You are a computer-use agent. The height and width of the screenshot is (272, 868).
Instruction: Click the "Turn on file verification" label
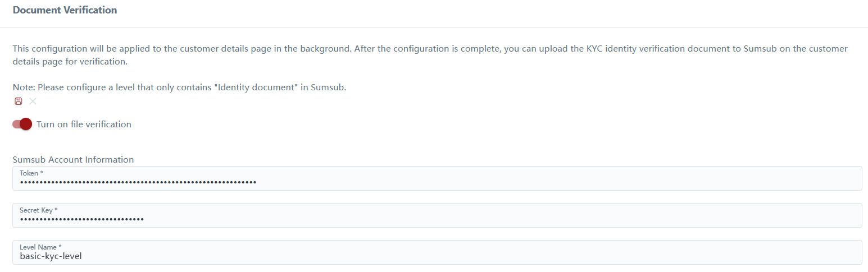click(84, 125)
